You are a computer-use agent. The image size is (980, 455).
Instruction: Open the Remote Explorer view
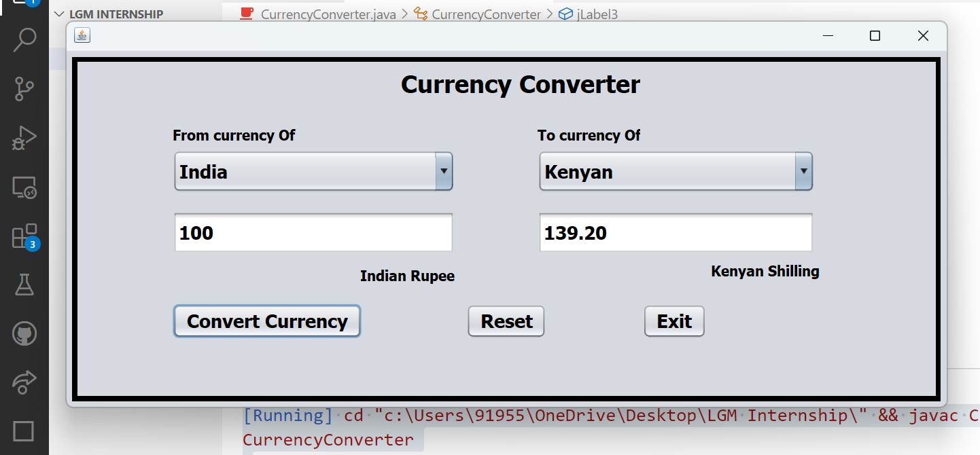point(24,187)
